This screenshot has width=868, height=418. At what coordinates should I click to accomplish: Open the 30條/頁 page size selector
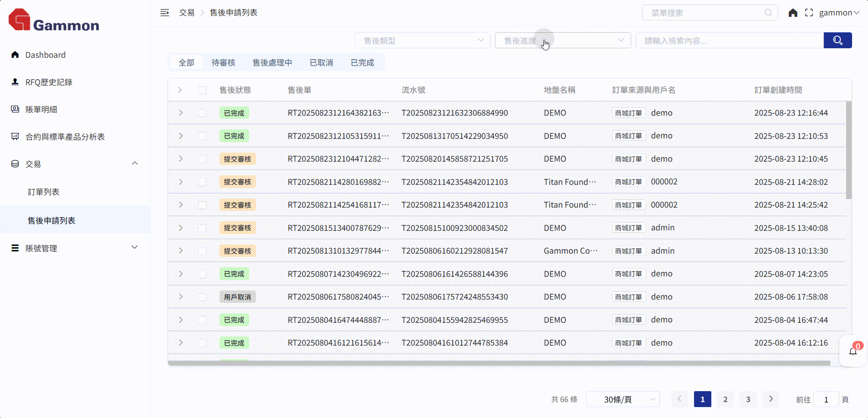623,399
